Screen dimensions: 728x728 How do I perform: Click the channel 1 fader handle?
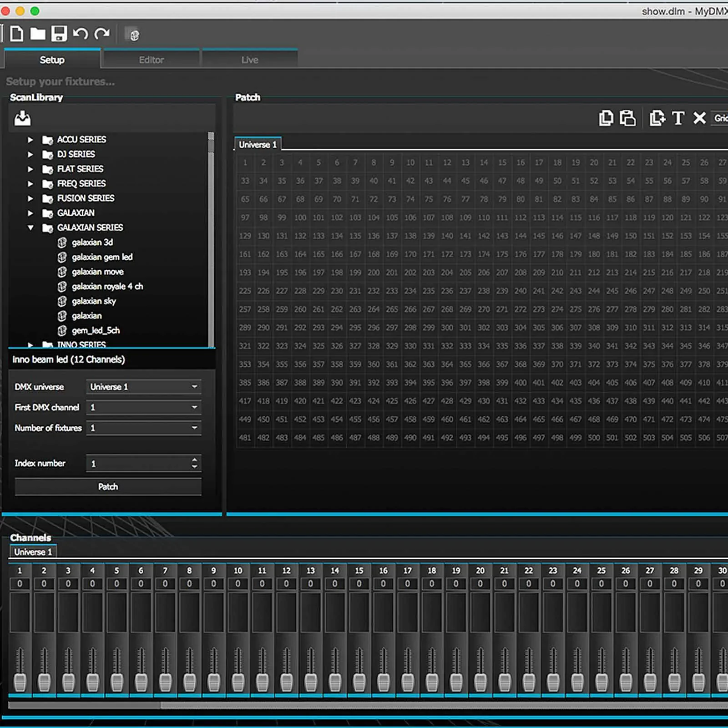point(20,682)
